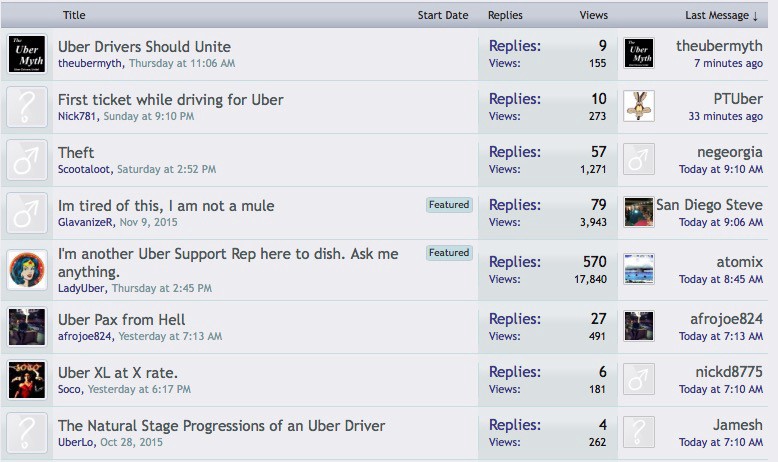778x462 pixels.
Task: Click negeorgia's default male avatar icon
Action: coord(639,159)
